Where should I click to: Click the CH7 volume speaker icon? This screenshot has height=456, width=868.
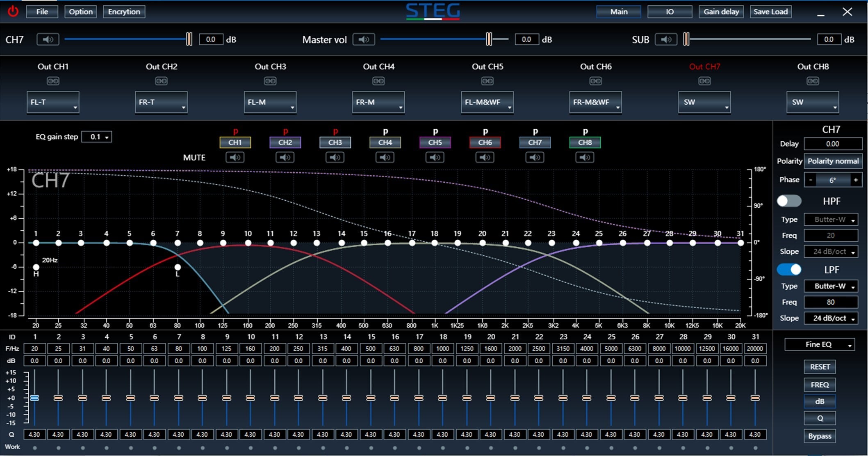pos(48,39)
